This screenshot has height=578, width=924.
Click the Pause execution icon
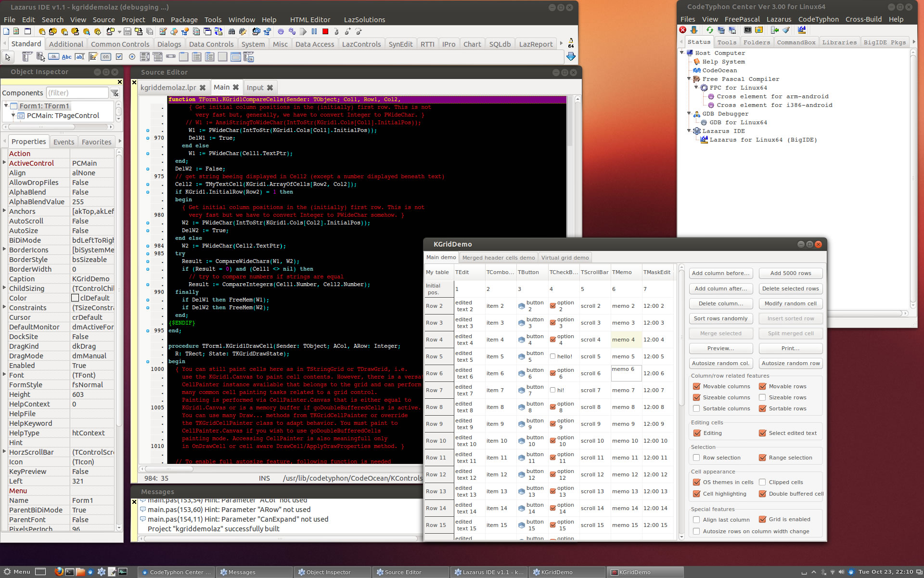[314, 31]
